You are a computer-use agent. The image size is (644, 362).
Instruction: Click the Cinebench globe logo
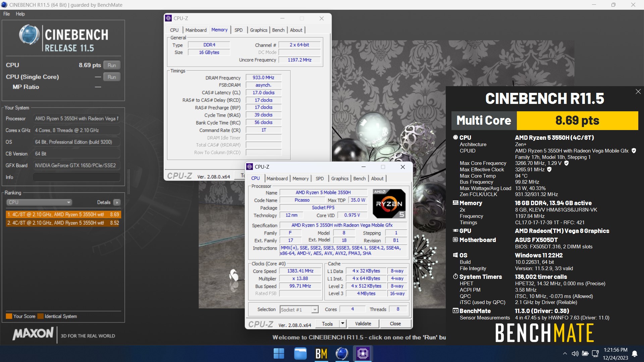29,35
